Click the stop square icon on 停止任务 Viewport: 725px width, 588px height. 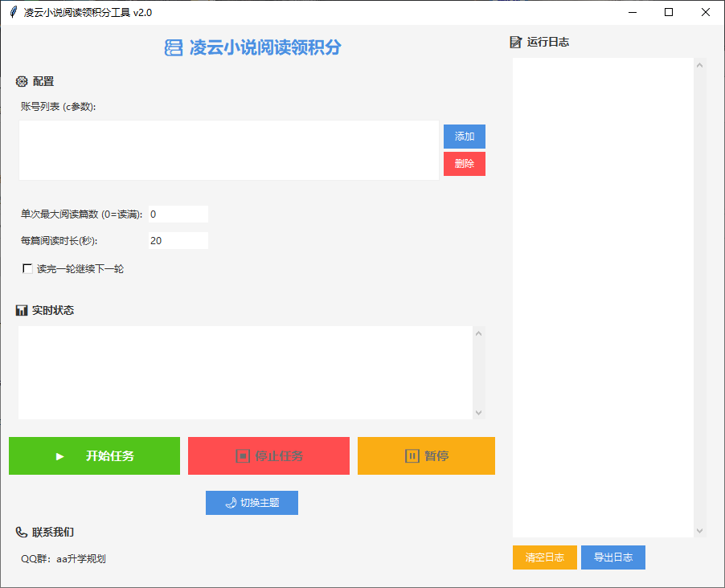click(x=243, y=456)
